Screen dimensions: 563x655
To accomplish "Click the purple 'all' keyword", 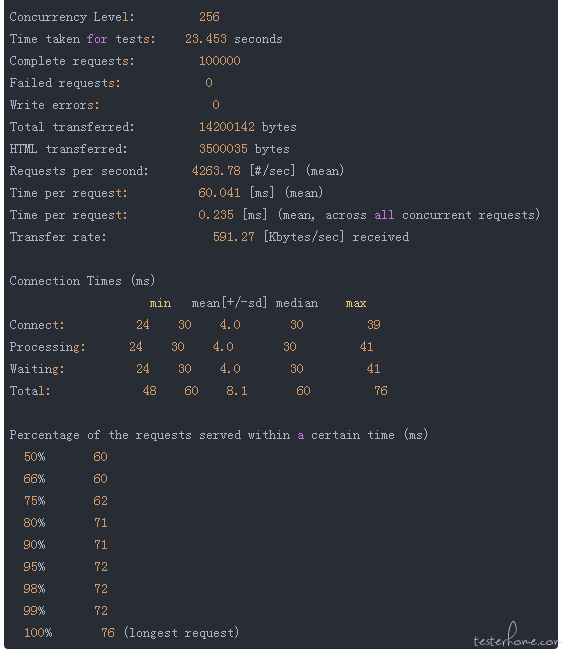I will point(384,215).
